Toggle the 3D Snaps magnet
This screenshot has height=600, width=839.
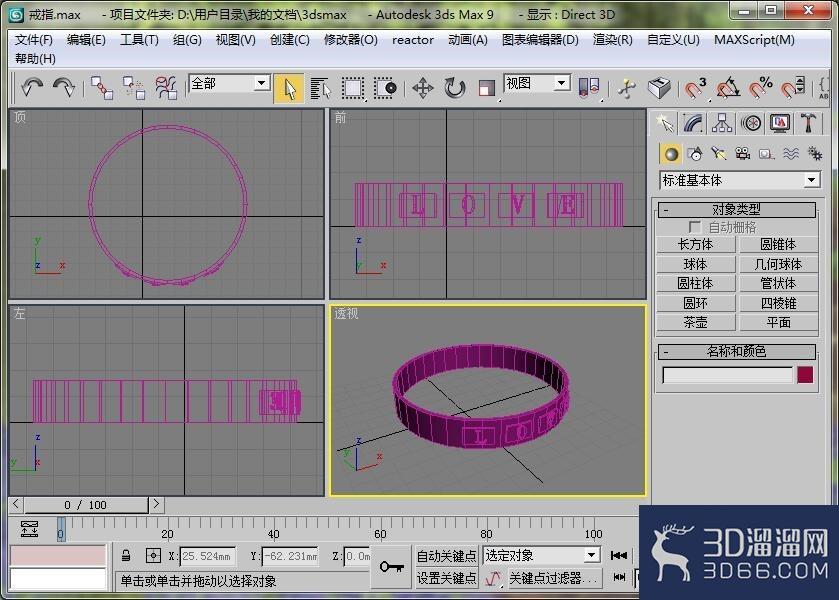(x=696, y=88)
